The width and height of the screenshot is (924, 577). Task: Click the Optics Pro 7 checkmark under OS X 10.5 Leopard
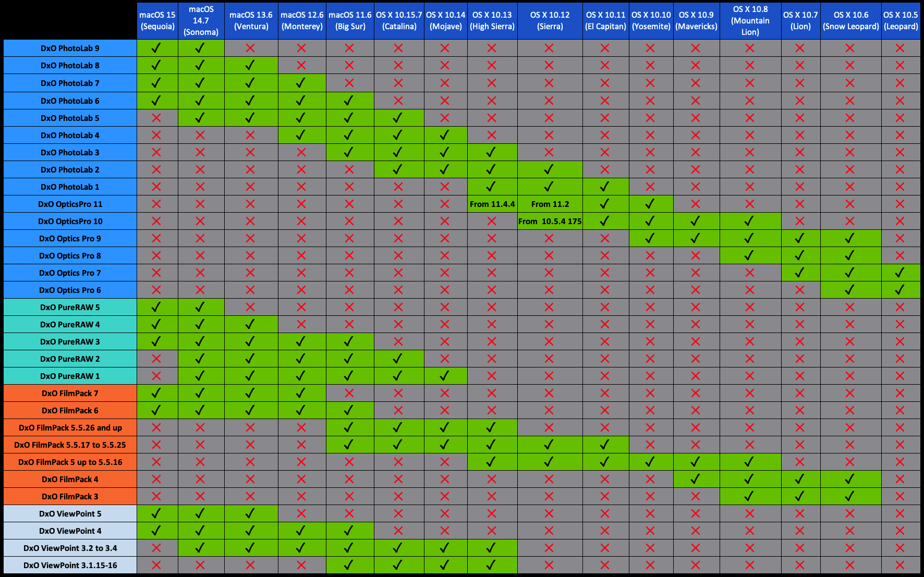[x=900, y=273]
